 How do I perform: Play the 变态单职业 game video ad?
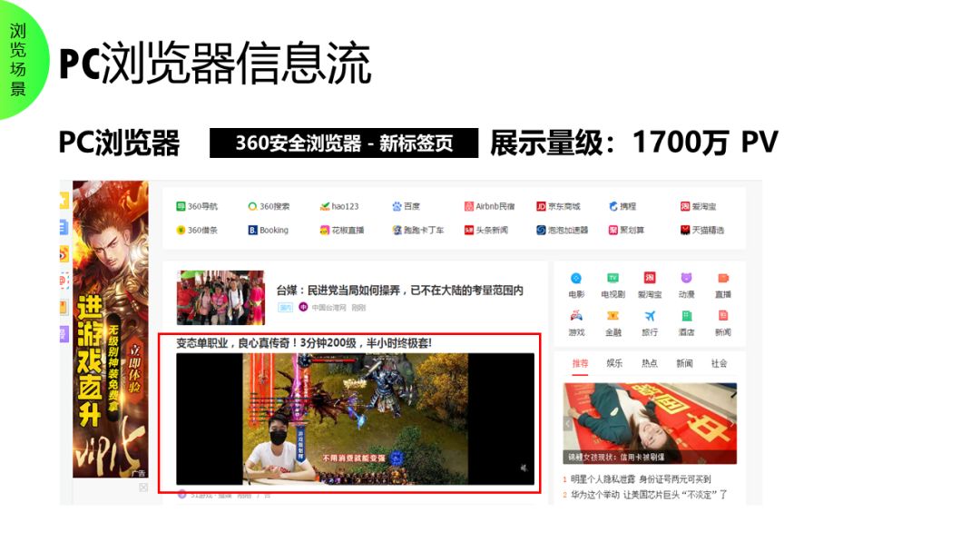pos(355,419)
